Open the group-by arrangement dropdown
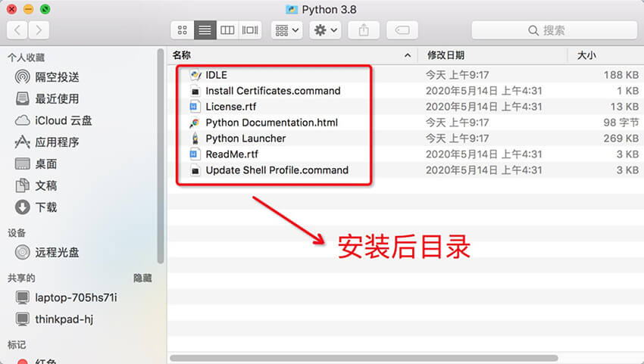Image resolution: width=644 pixels, height=364 pixels. tap(286, 30)
